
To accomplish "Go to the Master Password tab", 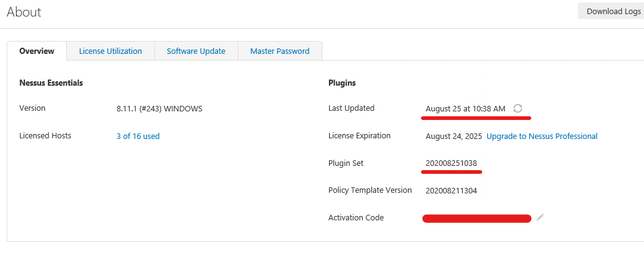I will tap(279, 51).
